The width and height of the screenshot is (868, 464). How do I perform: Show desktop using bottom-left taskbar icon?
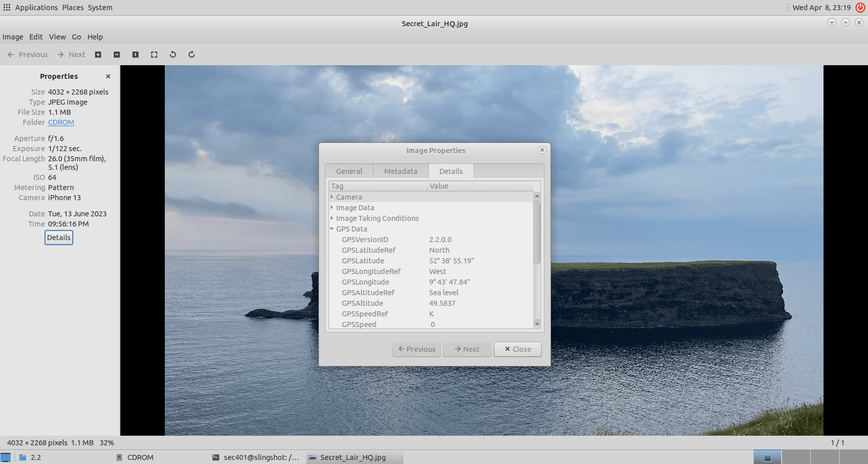pos(6,457)
